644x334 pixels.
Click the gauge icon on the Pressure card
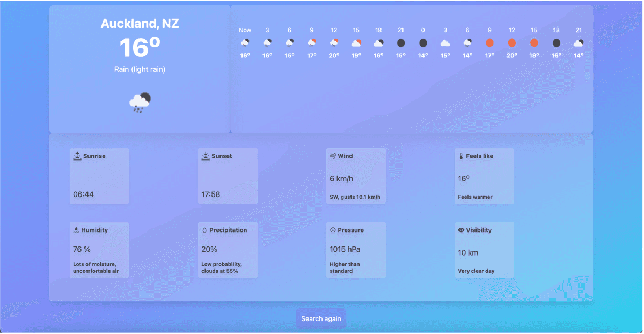coord(333,230)
